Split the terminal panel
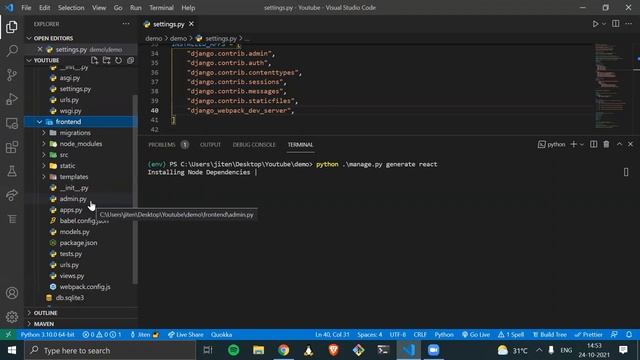 (x=593, y=144)
